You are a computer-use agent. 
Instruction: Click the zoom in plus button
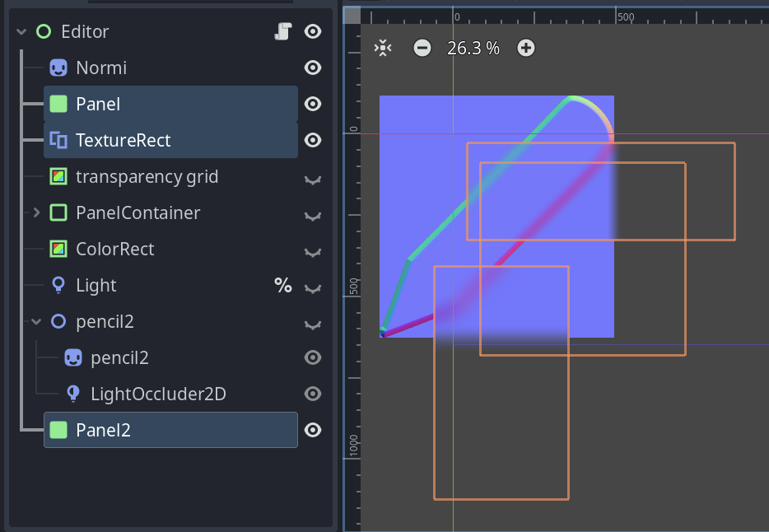tap(525, 48)
